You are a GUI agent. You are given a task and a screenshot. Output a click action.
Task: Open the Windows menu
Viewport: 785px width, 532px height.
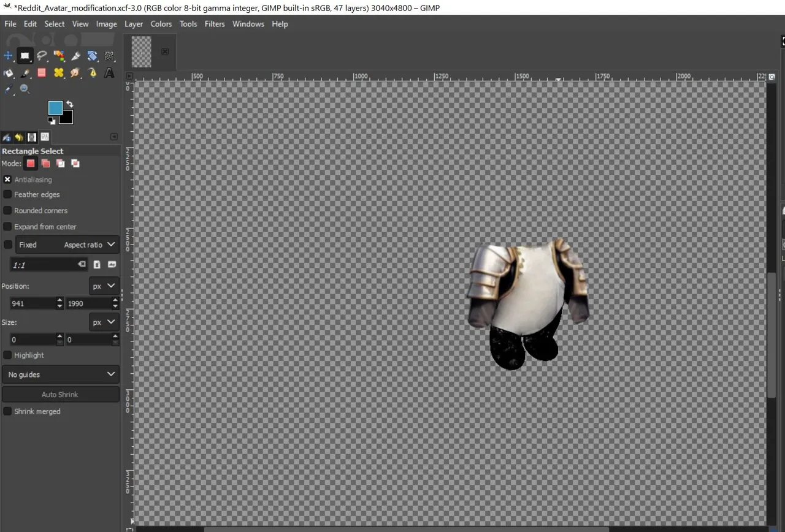point(248,24)
